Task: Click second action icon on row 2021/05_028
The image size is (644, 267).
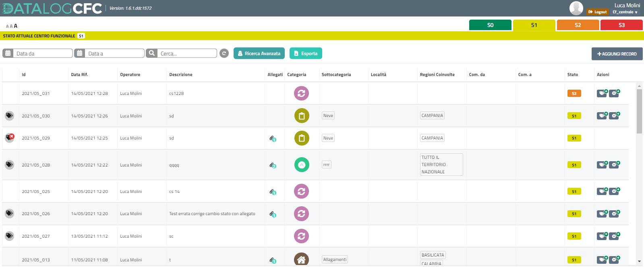Action: 615,165
